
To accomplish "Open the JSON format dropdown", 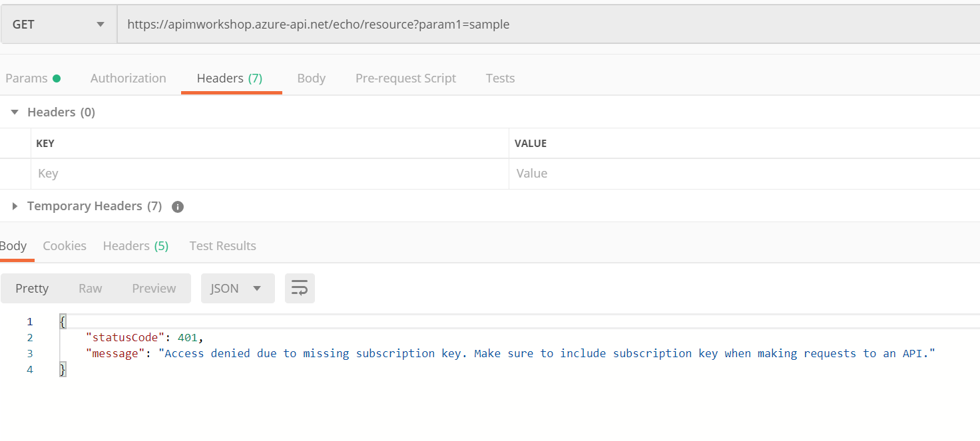I will (x=237, y=289).
